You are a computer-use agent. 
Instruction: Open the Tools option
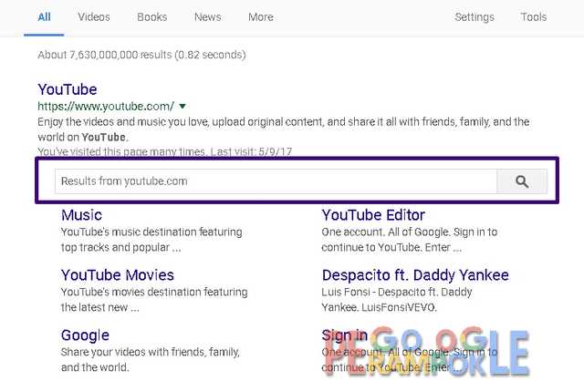point(533,17)
